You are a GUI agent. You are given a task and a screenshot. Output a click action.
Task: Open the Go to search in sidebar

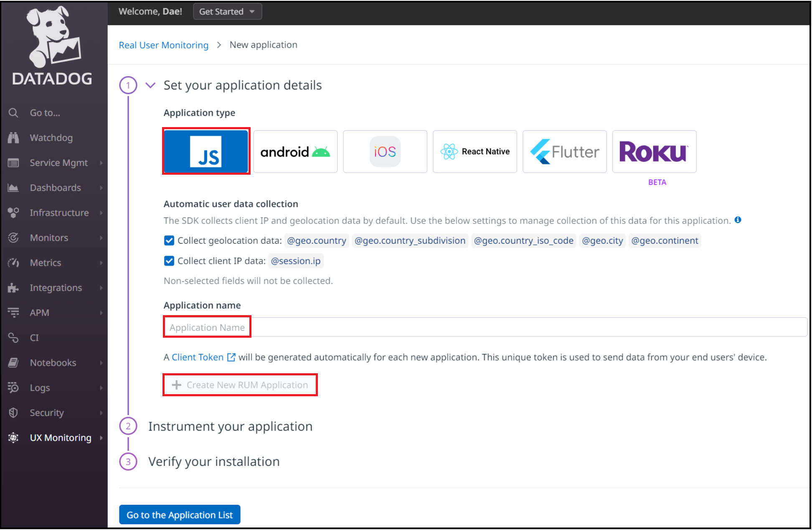[45, 113]
